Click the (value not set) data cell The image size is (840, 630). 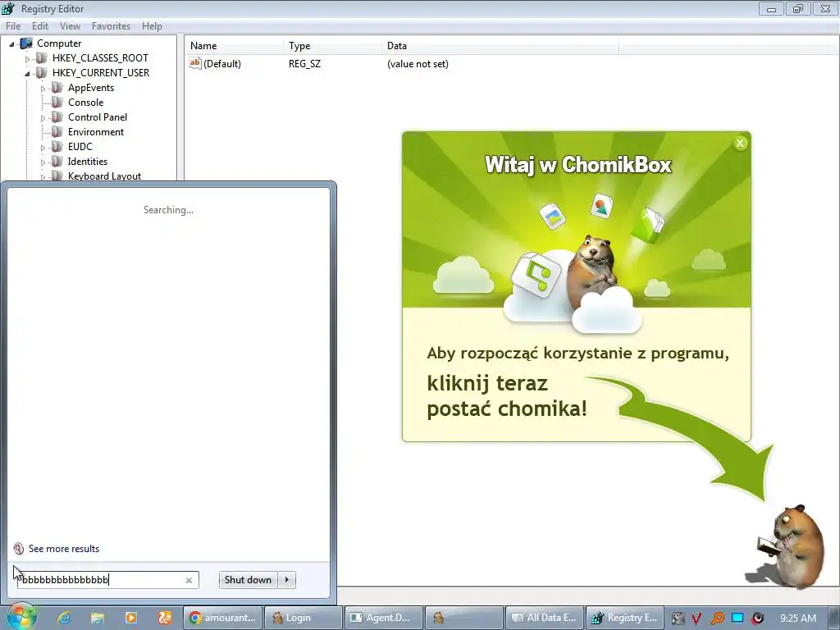pyautogui.click(x=418, y=64)
